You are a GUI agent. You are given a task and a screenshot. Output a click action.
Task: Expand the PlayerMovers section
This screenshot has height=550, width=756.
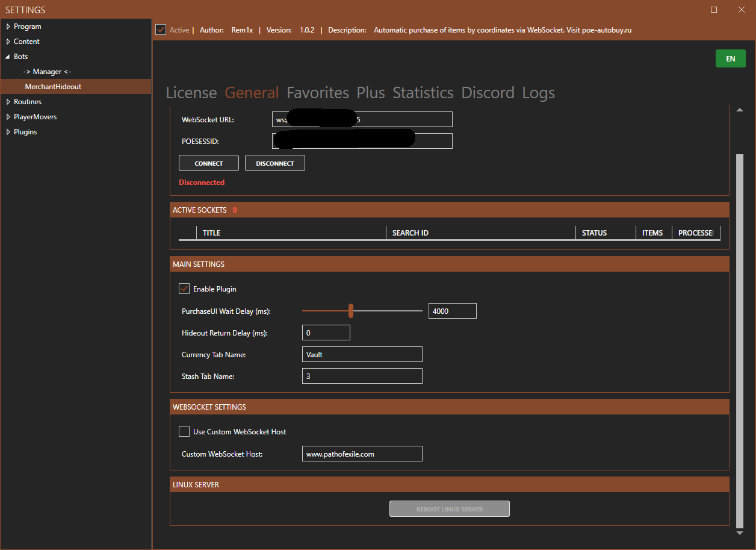pyautogui.click(x=7, y=116)
